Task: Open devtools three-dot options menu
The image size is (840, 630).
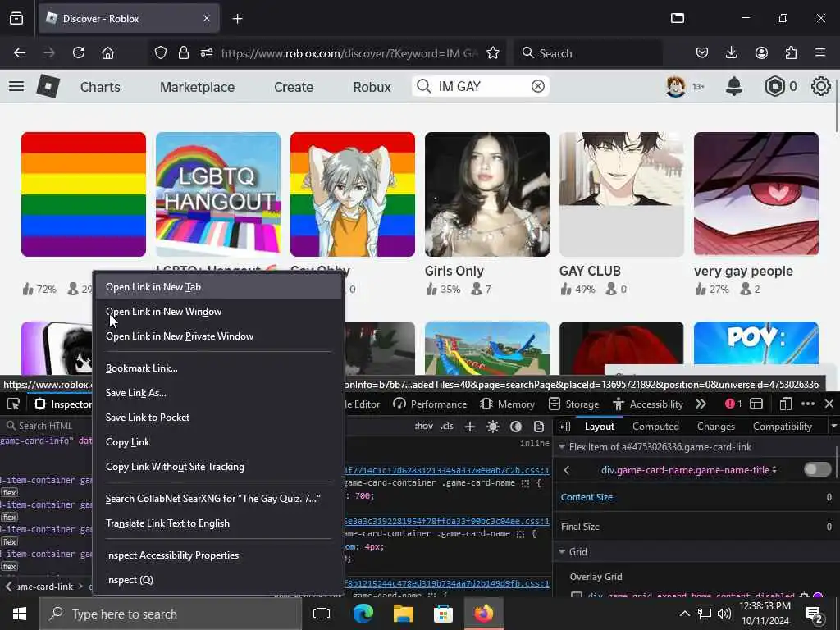Action: tap(808, 404)
